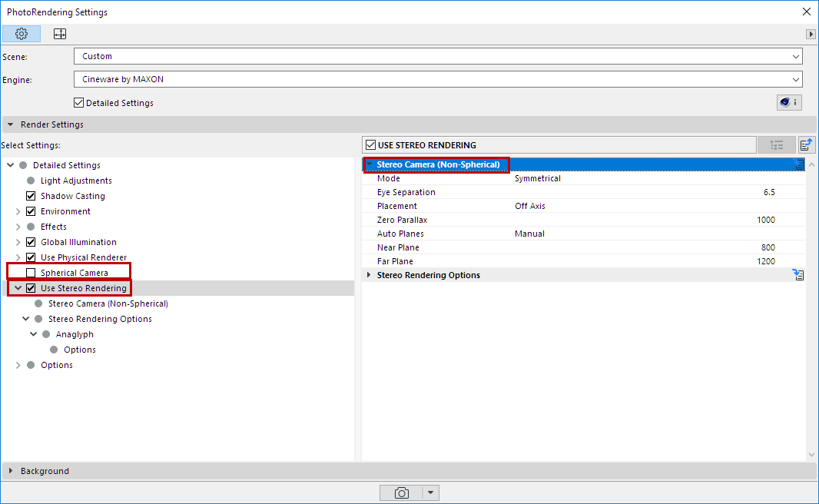Click the scroll up arrow of settings list
Viewport: 819px width, 504px height.
tap(811, 164)
